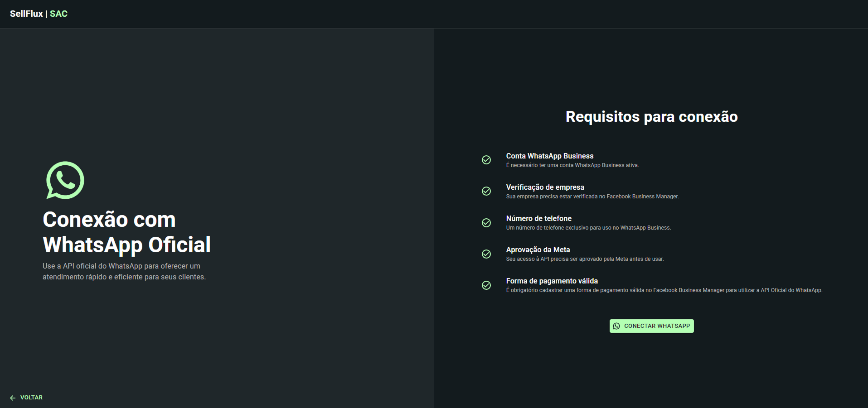Click the 'Verificação de empresa' requirement title
Viewport: 868px width, 408px height.
click(545, 187)
